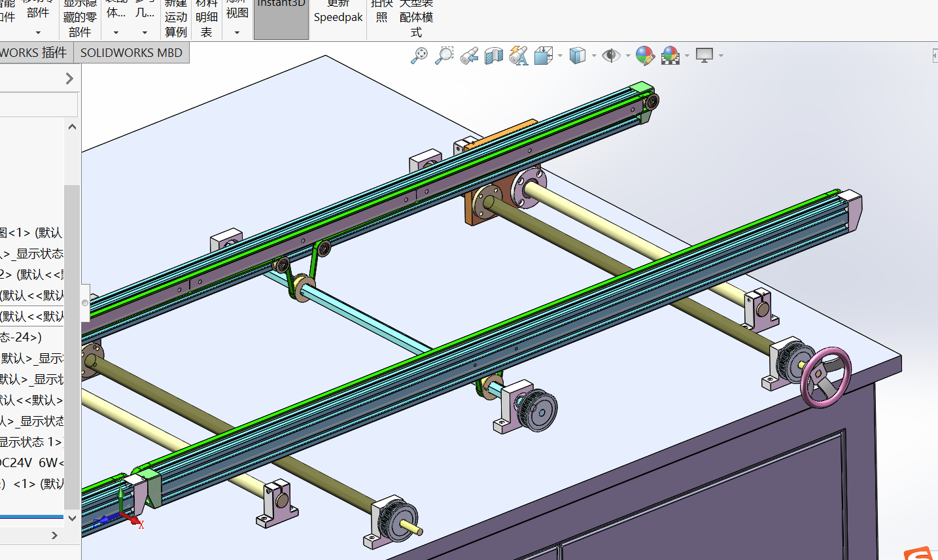Switch to the SOLIDWORKS MBD tab
Screen dimensions: 938x560
(131, 53)
